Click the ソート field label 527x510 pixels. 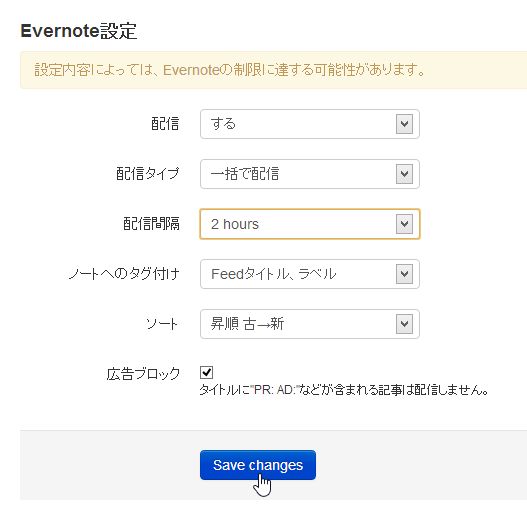pos(162,324)
